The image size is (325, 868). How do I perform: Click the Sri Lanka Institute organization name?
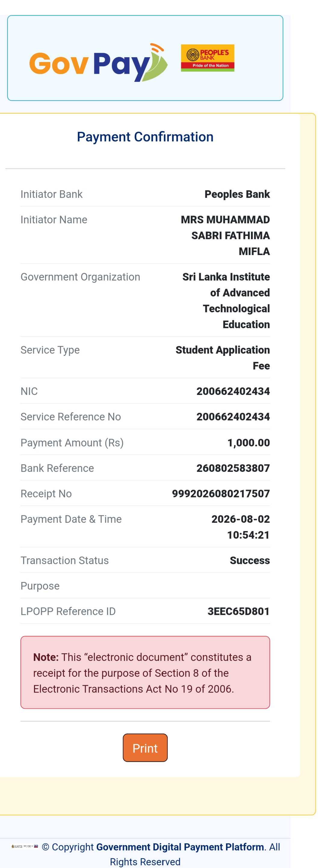click(226, 300)
